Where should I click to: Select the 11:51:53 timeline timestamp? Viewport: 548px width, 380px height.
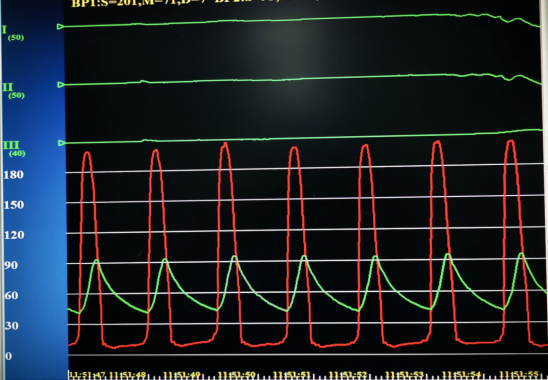click(x=404, y=375)
